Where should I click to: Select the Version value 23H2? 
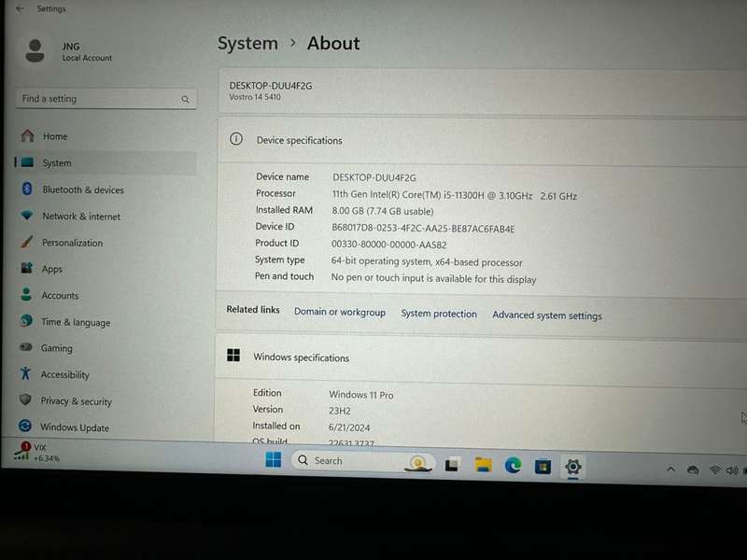[340, 411]
